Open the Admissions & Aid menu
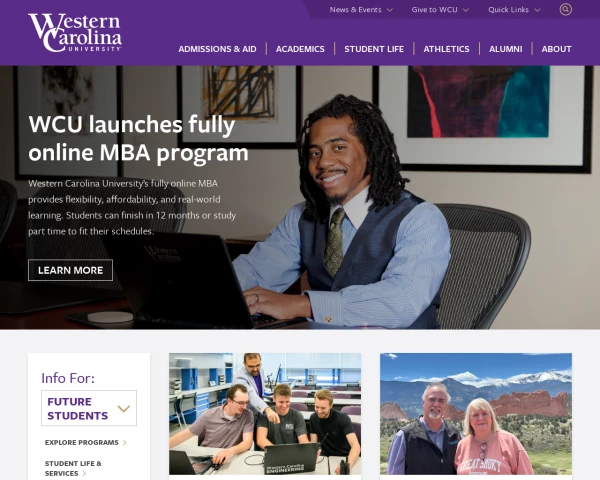Screen dimensions: 600x480 click(x=217, y=49)
